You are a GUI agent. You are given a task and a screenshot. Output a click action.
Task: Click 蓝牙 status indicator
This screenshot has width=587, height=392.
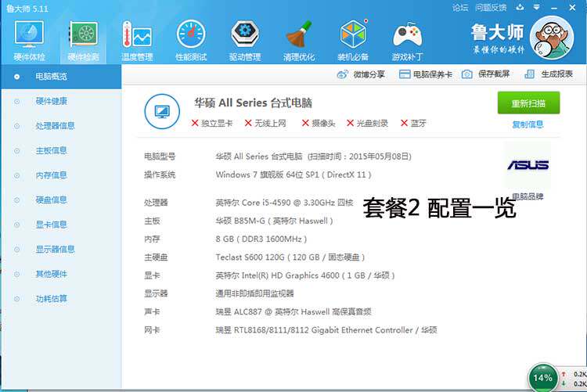[x=413, y=123]
